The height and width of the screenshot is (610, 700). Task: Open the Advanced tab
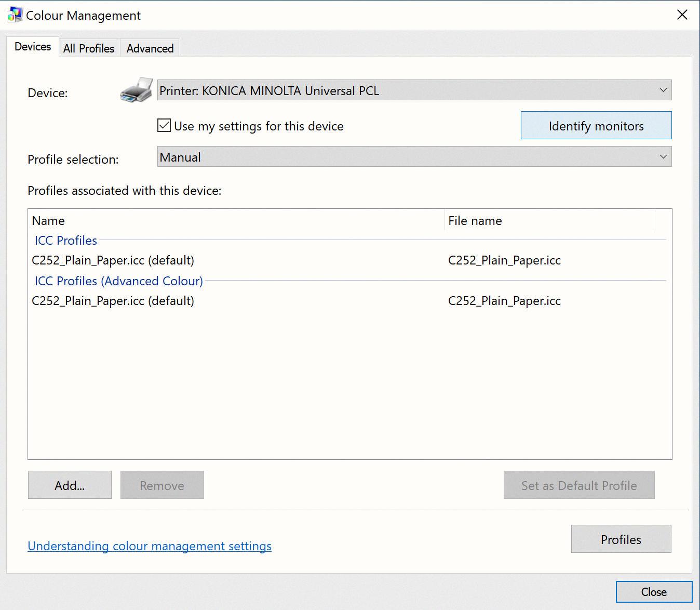150,48
